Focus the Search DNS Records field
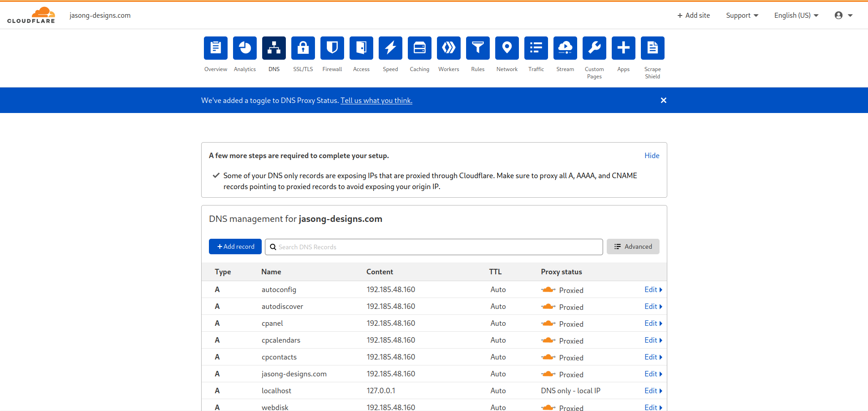This screenshot has height=411, width=868. pos(434,247)
